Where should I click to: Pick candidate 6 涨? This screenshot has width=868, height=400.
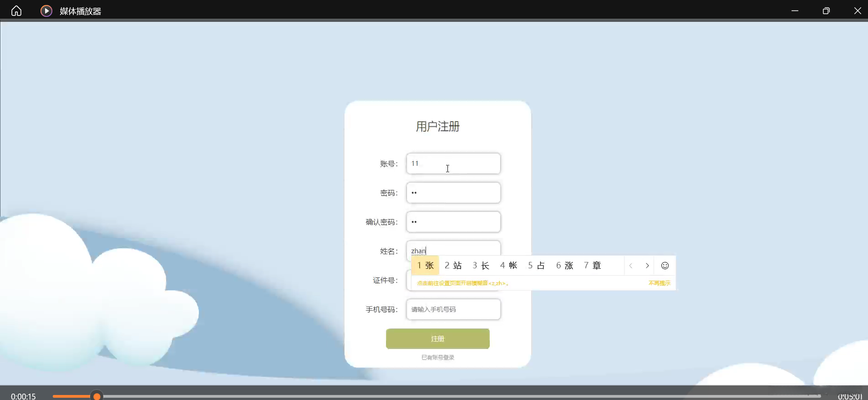[565, 266]
